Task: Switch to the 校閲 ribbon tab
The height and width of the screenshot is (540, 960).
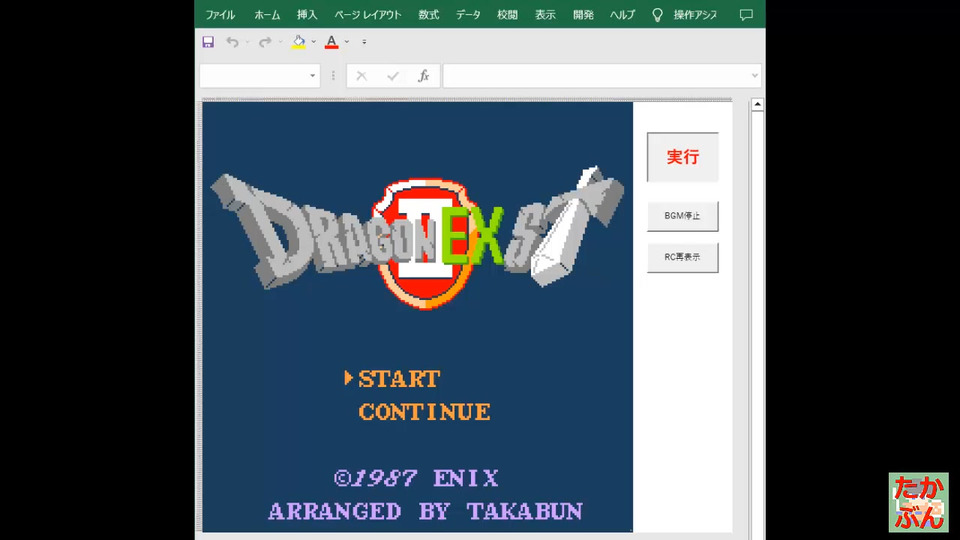Action: [x=507, y=15]
